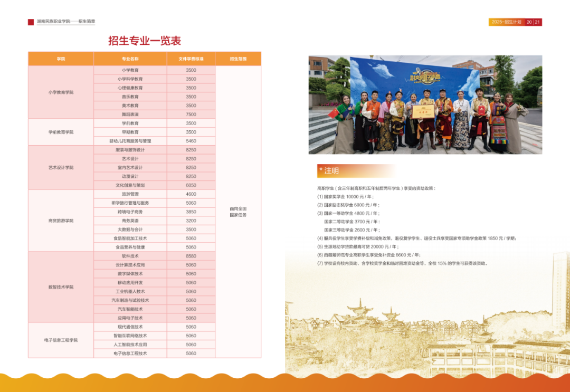
Task: Click the 文件学费标准 column header
Action: 191,59
